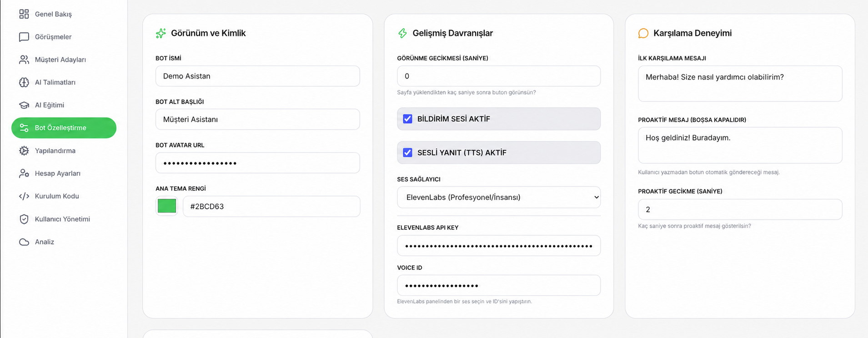
Task: Click the hint 'Sayfa yüklendikten kaç saniye sonra buton görünsün?'
Action: point(467,92)
